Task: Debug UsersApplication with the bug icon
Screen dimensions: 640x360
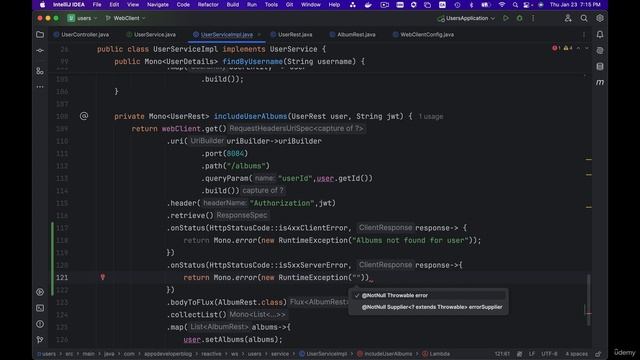Action: (519, 18)
